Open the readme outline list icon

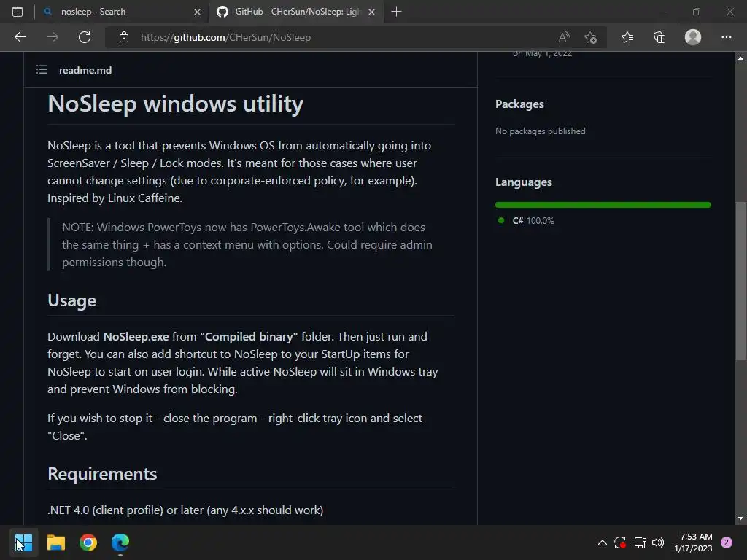42,70
